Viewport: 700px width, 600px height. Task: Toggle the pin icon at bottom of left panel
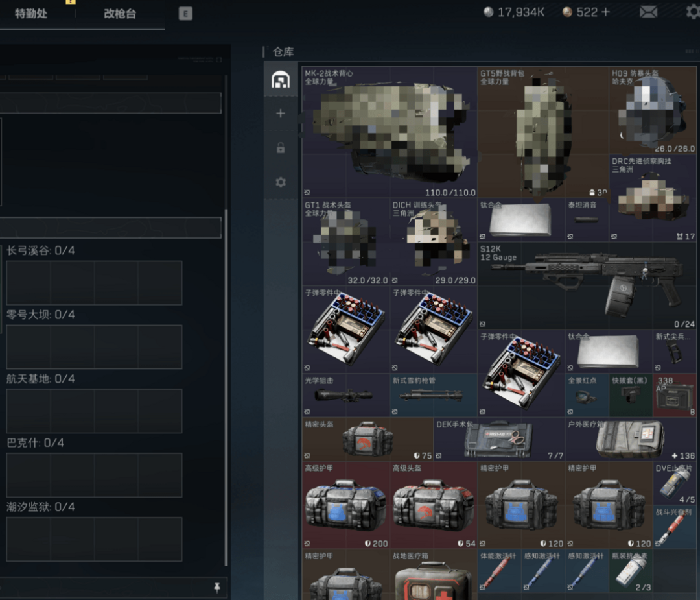click(217, 588)
